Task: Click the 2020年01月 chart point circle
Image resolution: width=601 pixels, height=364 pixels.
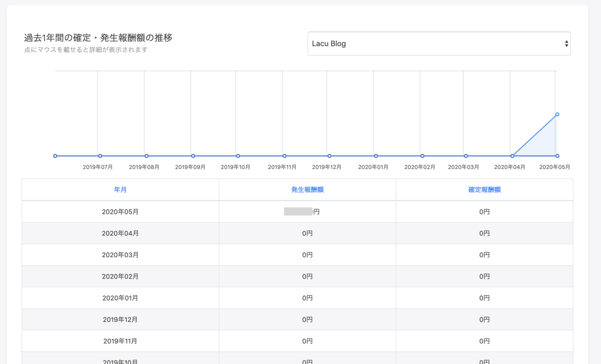Action: pyautogui.click(x=376, y=156)
